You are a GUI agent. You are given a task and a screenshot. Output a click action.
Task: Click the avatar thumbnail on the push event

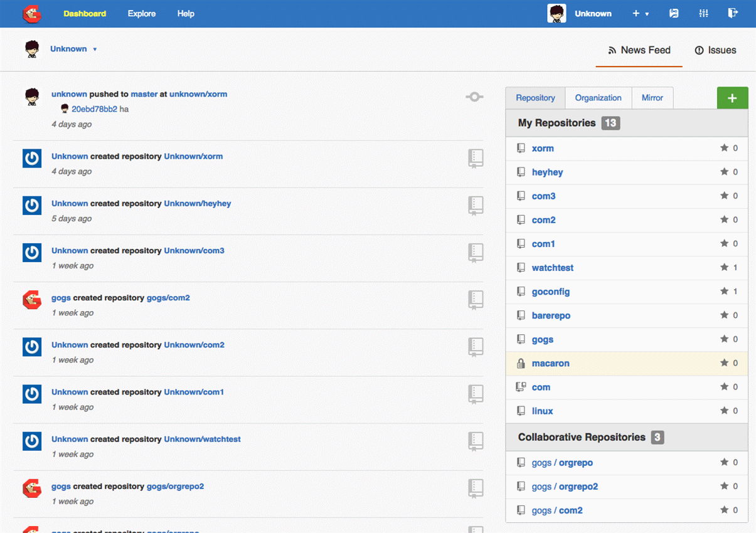[31, 97]
